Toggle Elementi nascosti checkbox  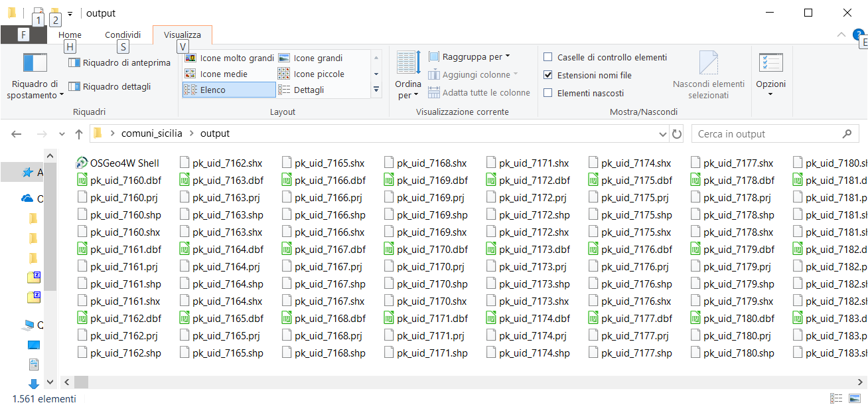(548, 94)
